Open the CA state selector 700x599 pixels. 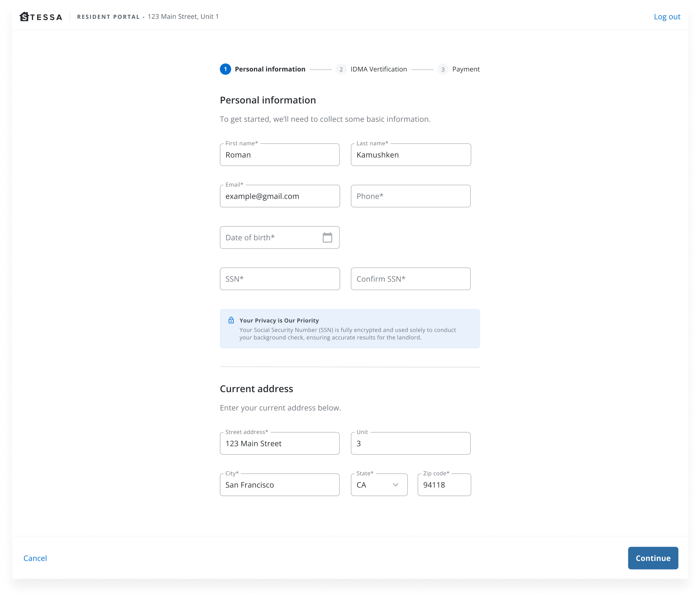pos(372,485)
